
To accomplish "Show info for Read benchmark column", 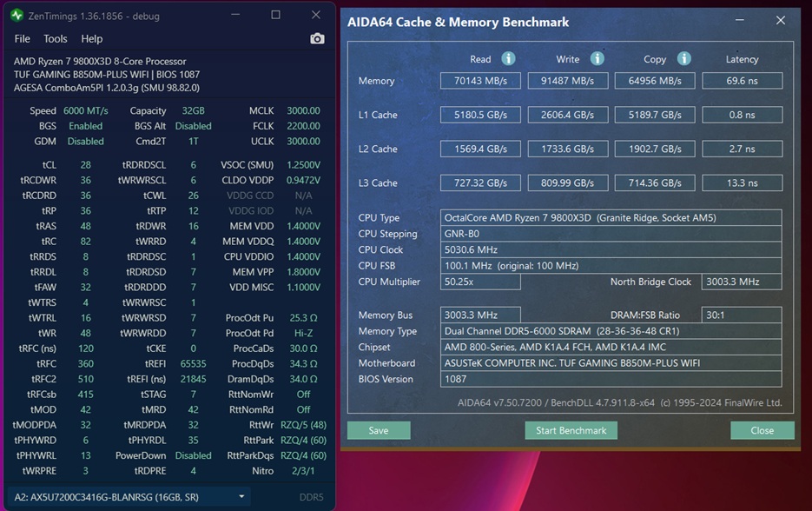I will (508, 58).
